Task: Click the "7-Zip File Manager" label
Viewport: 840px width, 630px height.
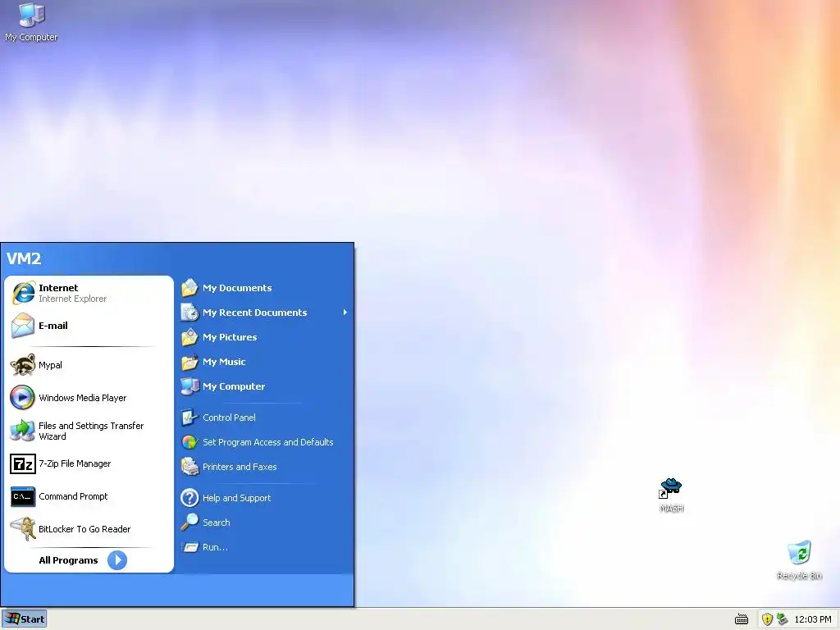Action: point(75,463)
